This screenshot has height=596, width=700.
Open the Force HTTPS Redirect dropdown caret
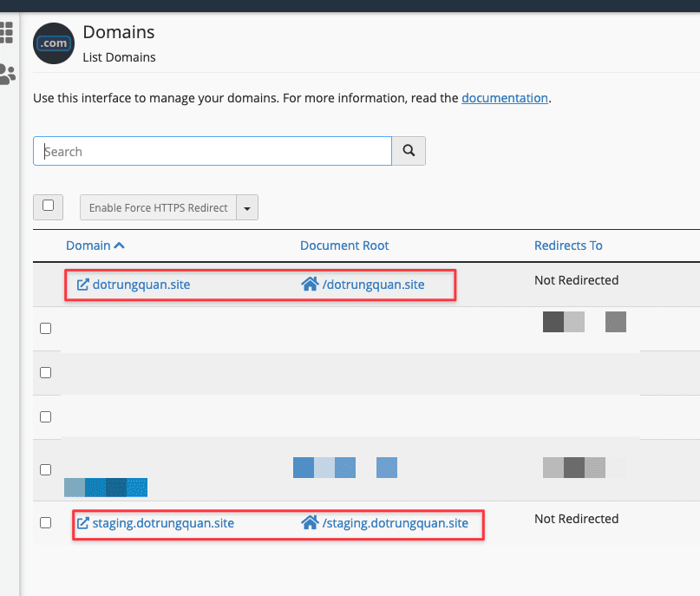(x=247, y=207)
